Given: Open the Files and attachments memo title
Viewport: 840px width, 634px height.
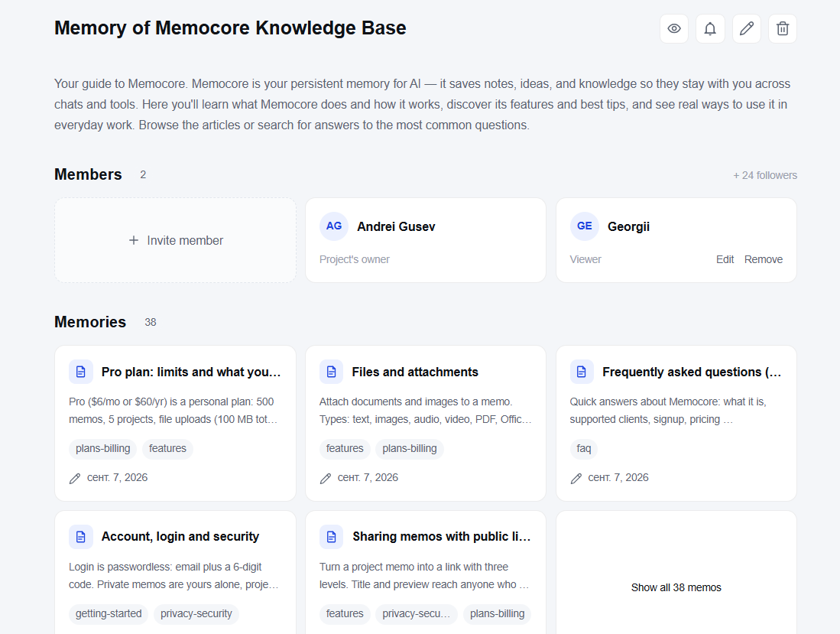Looking at the screenshot, I should click(415, 372).
